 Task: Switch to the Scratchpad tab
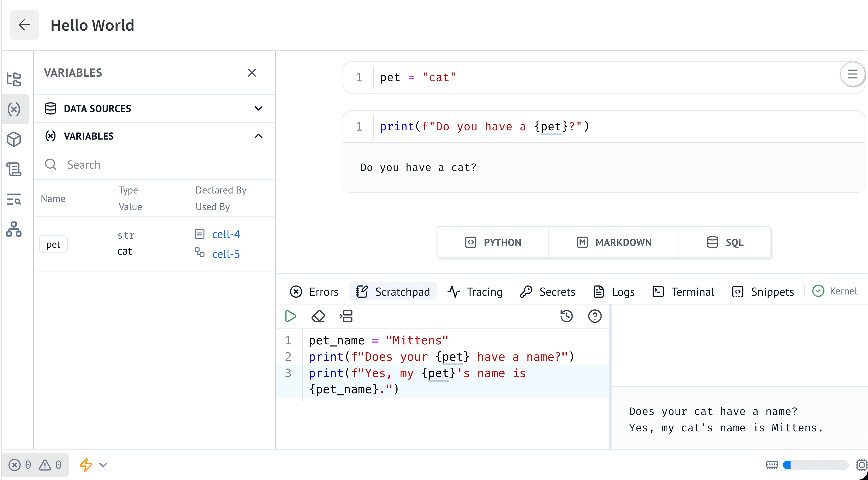tap(393, 292)
